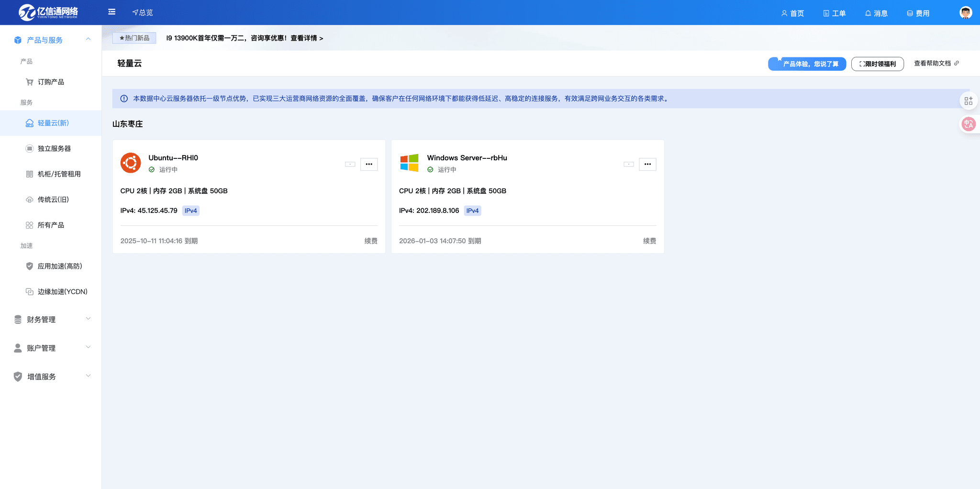Screen dimensions: 980x489
Task: Click the small remark tag on Windows card
Action: tap(628, 164)
